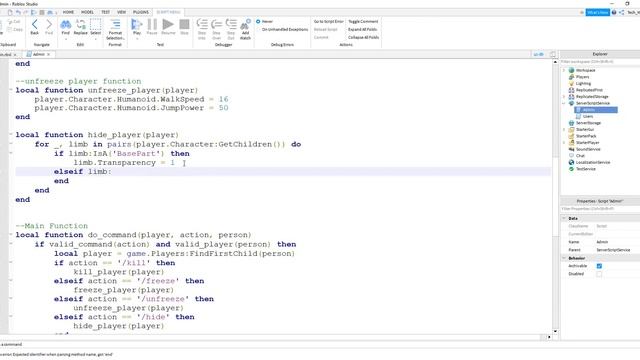This screenshot has height=360, width=640.
Task: Open the TEST ribbon tab
Action: pyautogui.click(x=105, y=12)
